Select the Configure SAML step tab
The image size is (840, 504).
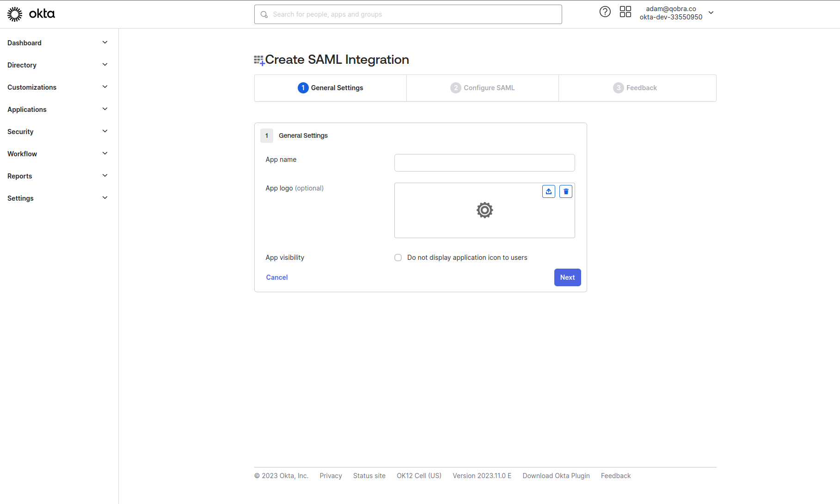pos(483,88)
